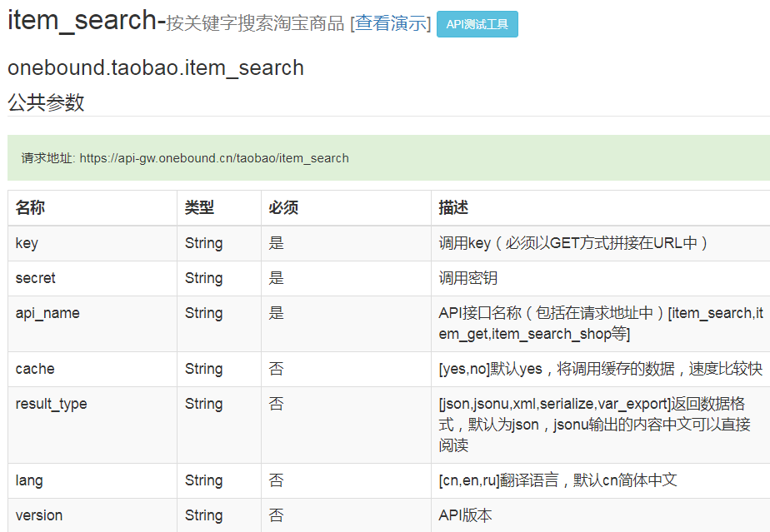Click the 公共参数 section heading

(x=46, y=102)
